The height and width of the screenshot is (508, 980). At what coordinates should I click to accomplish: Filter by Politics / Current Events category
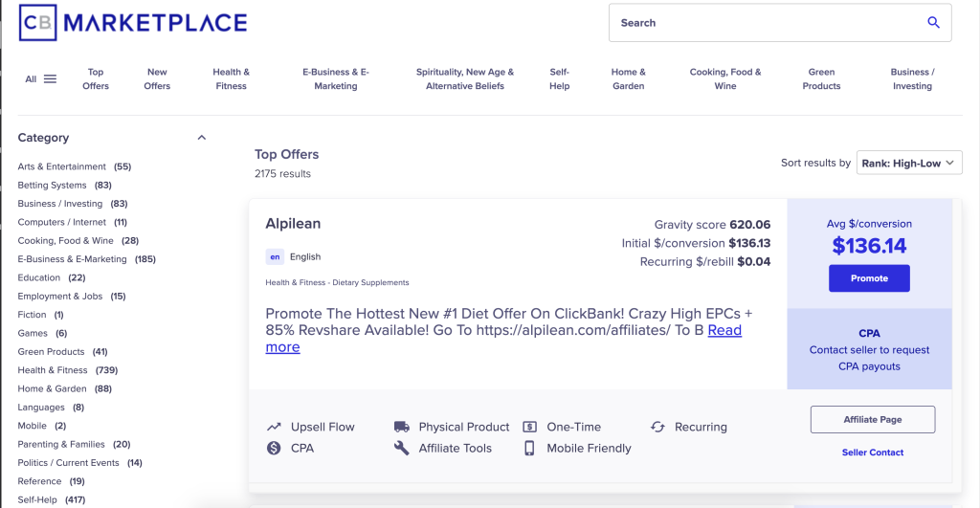pos(80,463)
